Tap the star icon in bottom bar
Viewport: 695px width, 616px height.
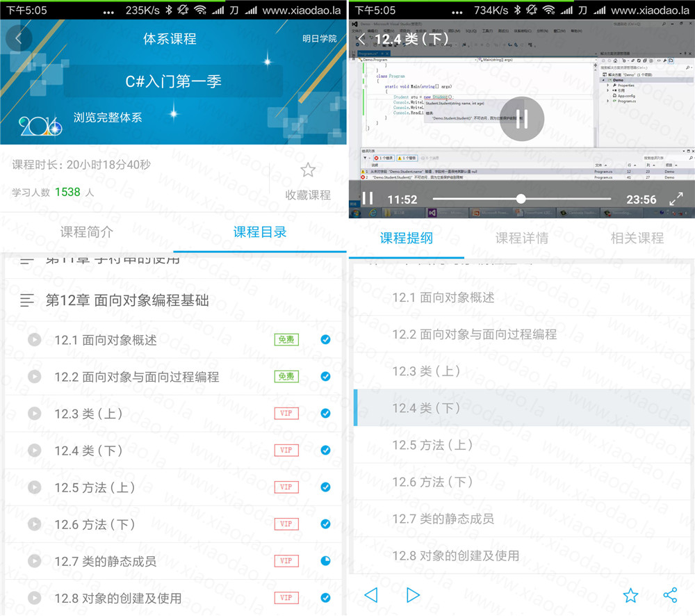630,595
